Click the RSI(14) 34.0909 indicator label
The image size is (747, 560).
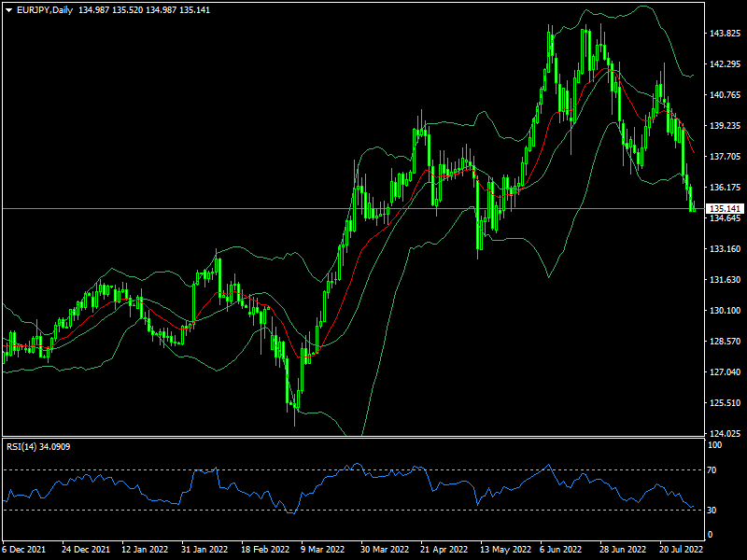click(x=38, y=447)
